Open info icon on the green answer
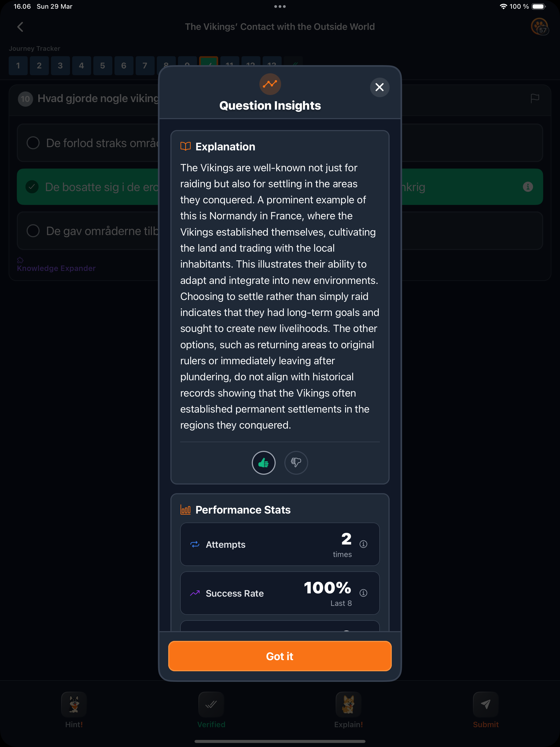The height and width of the screenshot is (747, 560). coord(528,187)
